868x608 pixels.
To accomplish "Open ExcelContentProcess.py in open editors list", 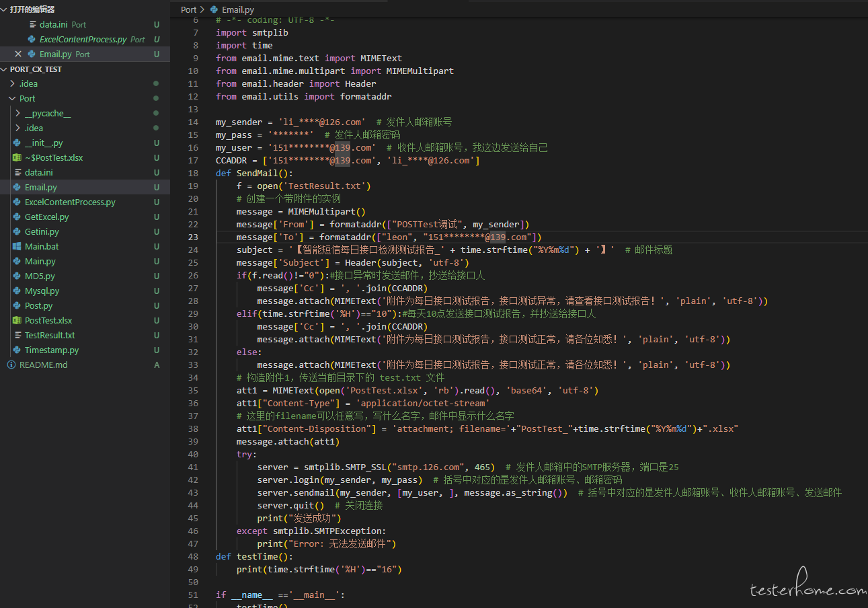I will click(x=83, y=40).
